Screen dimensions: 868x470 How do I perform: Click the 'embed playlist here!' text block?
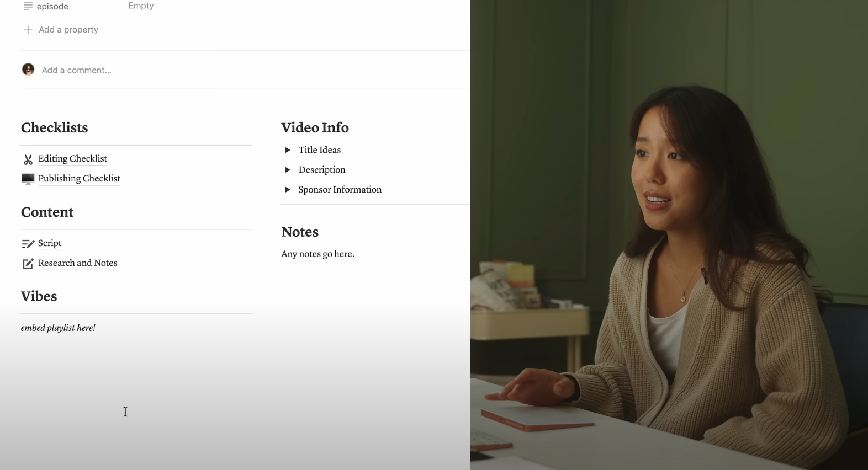pos(58,328)
